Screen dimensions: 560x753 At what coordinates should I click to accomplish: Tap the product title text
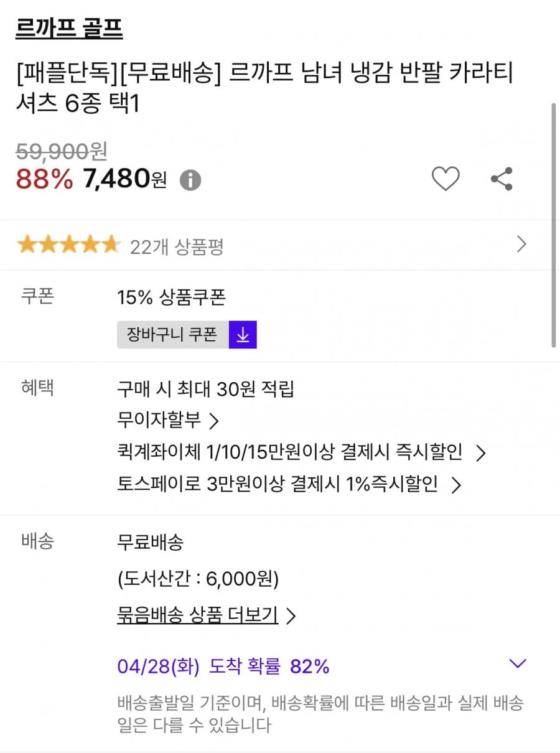pyautogui.click(x=264, y=88)
